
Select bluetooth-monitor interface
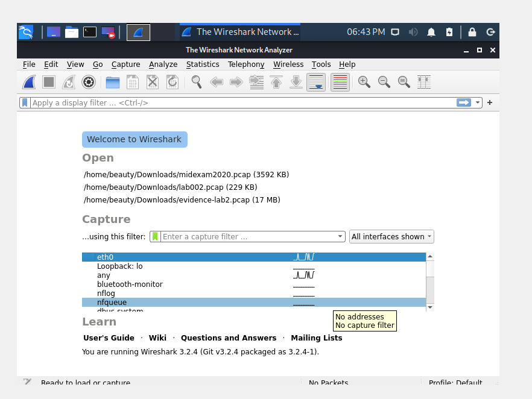tap(254, 284)
